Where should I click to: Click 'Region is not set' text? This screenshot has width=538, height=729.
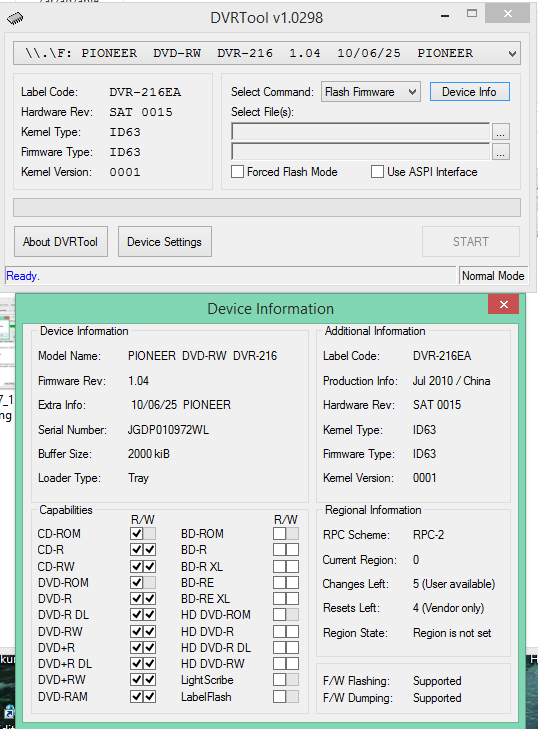coord(452,633)
